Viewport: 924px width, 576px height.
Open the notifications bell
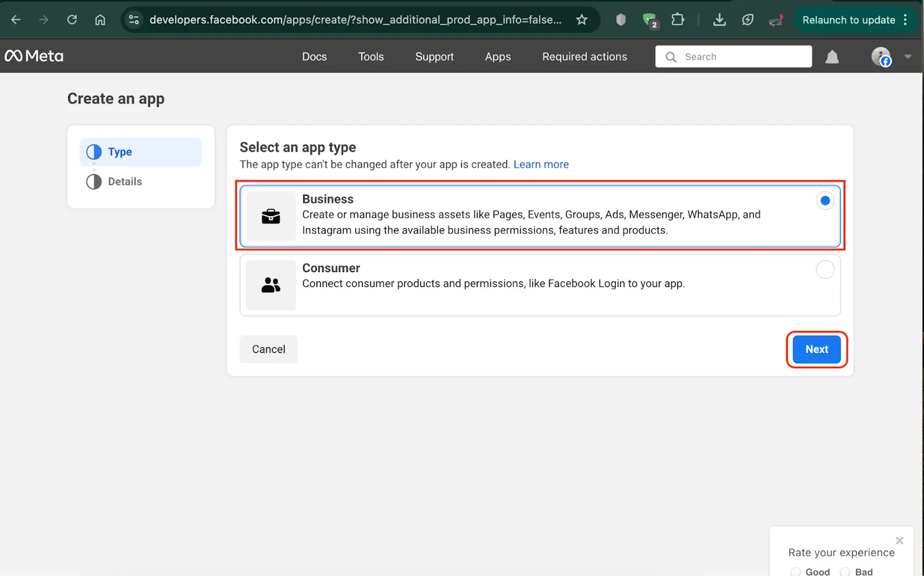[x=832, y=57]
